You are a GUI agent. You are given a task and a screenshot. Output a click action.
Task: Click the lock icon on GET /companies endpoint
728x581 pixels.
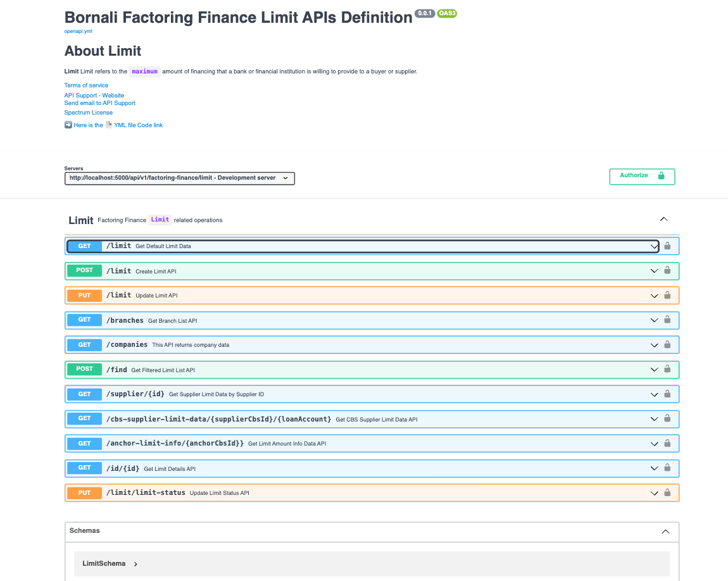667,345
